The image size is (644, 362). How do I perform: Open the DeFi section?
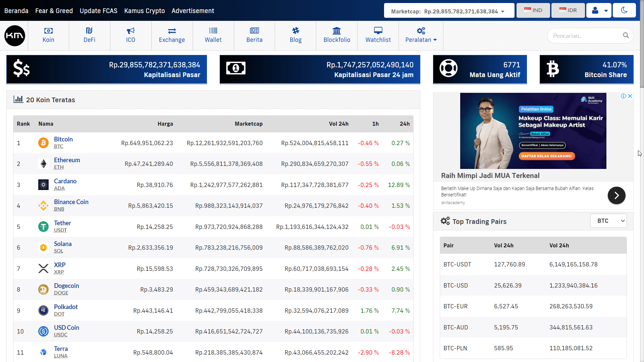point(89,35)
